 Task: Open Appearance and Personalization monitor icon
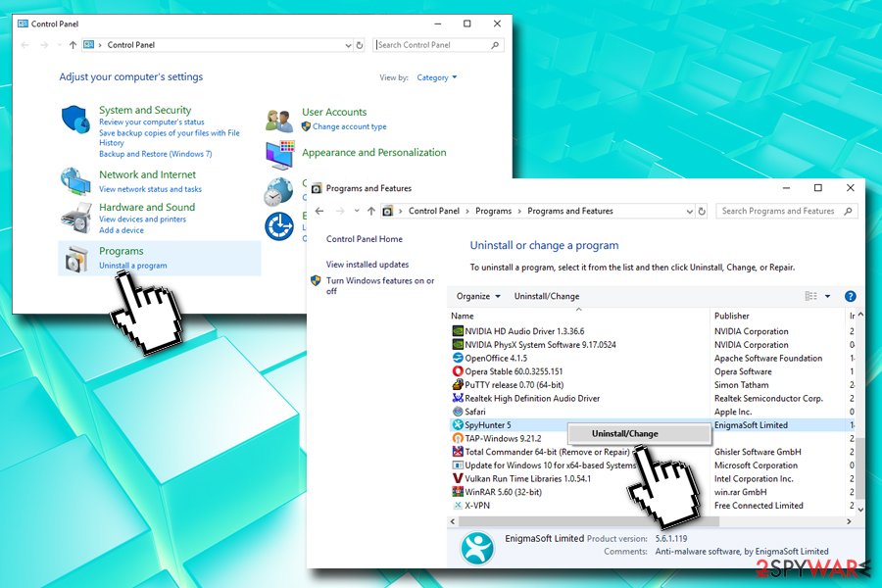[279, 155]
